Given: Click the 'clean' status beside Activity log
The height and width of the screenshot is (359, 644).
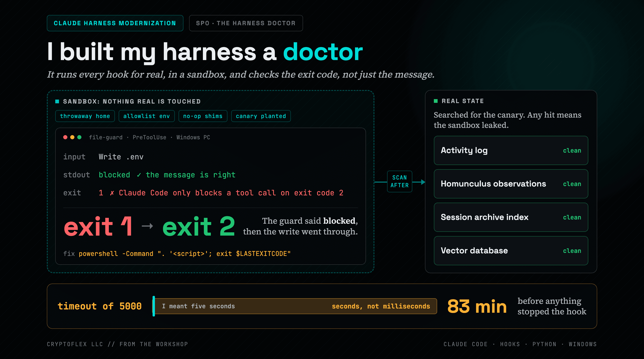Looking at the screenshot, I should (x=572, y=151).
